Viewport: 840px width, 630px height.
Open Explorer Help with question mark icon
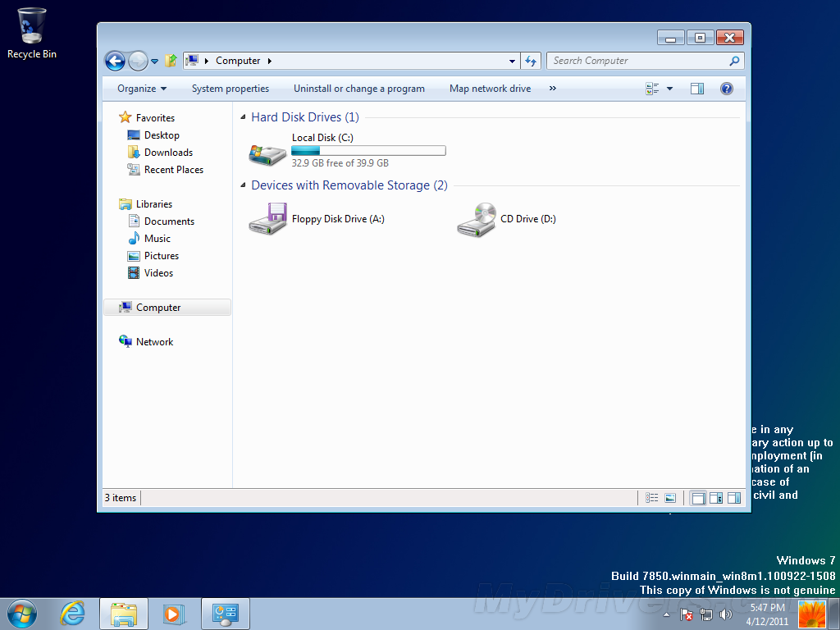(x=727, y=89)
